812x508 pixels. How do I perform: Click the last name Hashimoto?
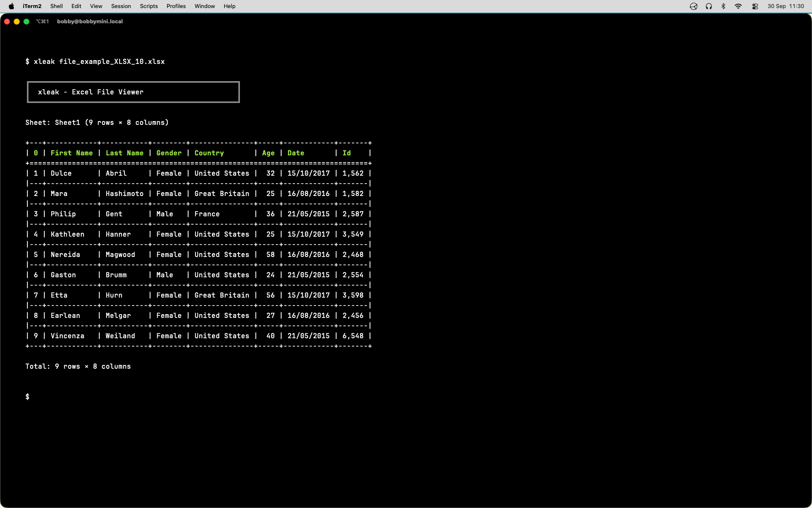(x=125, y=194)
